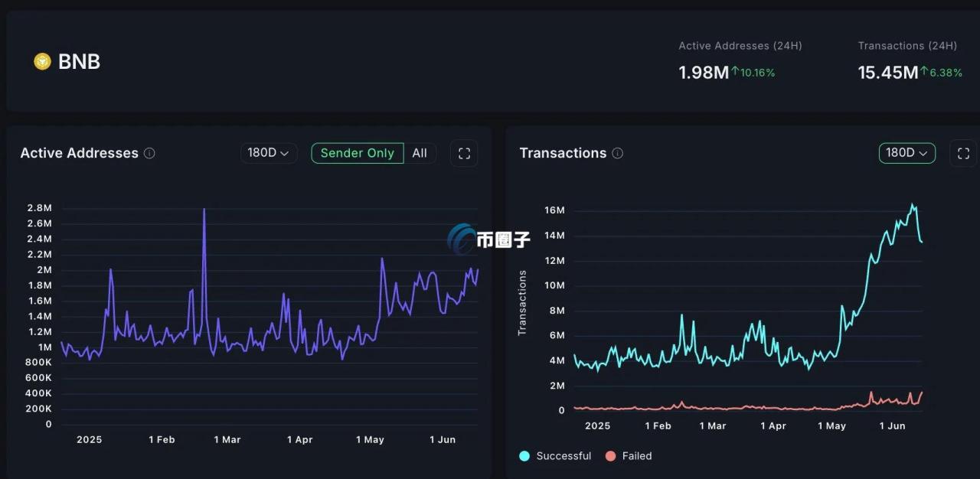
Task: Click the 1.6M y-axis label
Action: 39,301
